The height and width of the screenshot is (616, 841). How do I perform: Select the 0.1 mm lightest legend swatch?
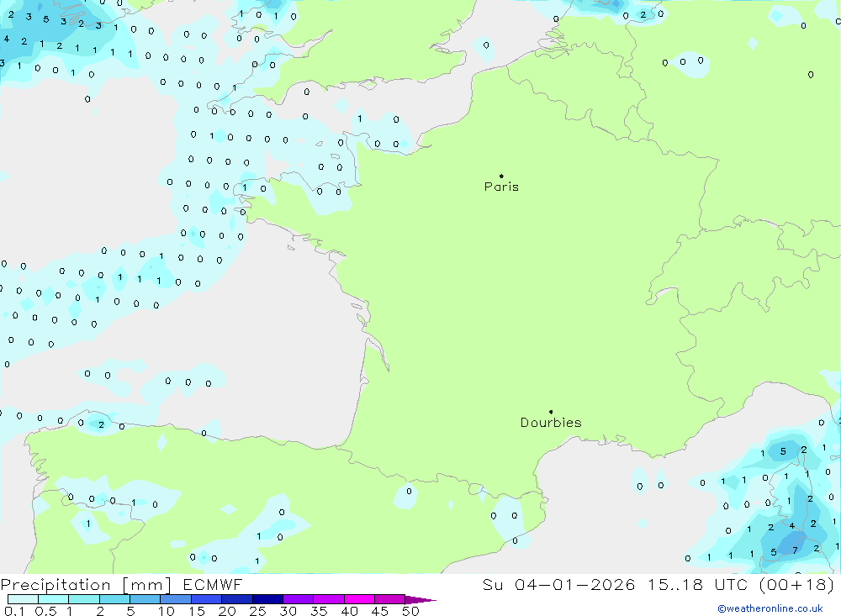point(23,599)
